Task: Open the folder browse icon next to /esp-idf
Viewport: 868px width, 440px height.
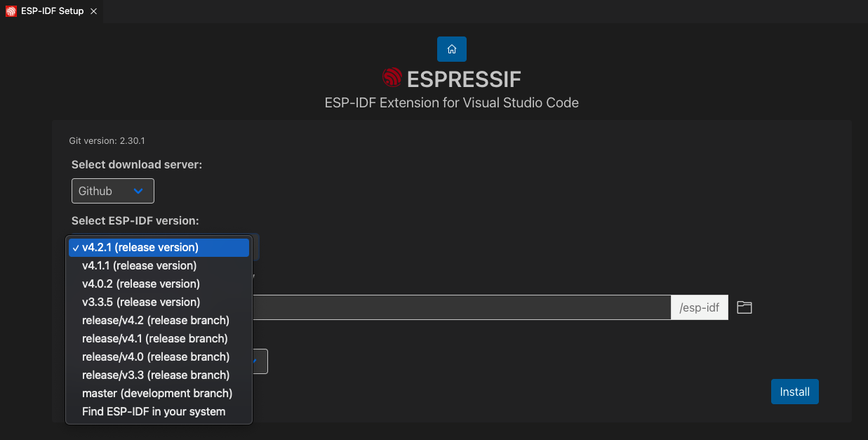Action: pyautogui.click(x=745, y=307)
